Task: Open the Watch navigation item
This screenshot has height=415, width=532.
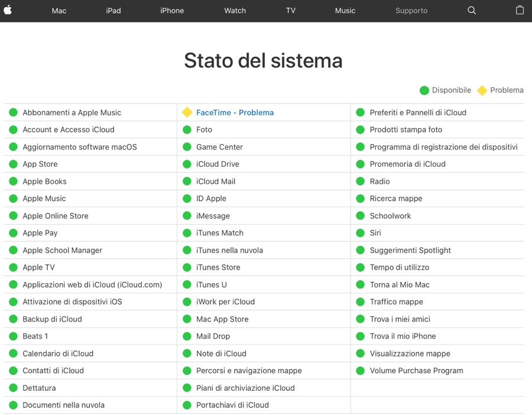Action: [235, 11]
